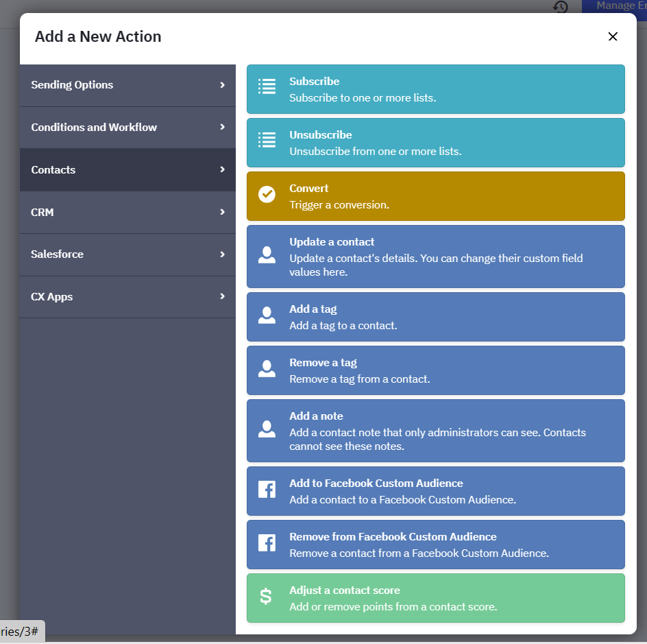Click 'Remove a tag from a contact.' description

pos(359,379)
